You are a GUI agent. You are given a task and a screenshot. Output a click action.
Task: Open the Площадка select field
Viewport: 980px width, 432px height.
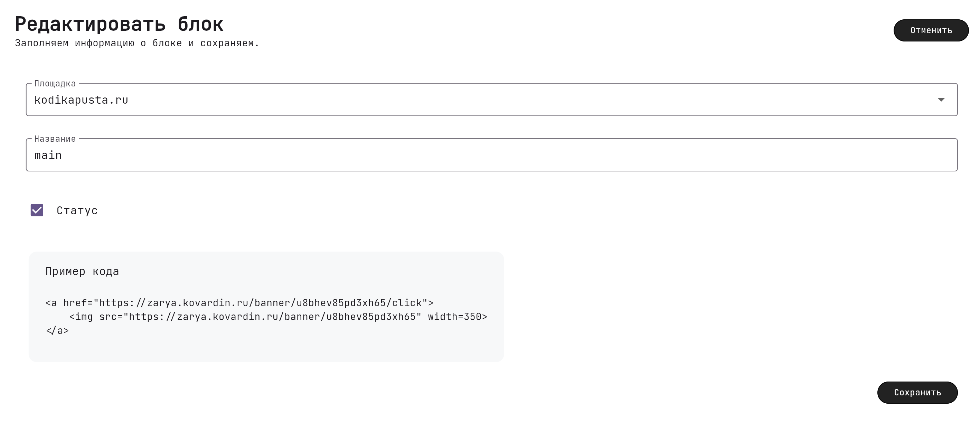point(491,99)
